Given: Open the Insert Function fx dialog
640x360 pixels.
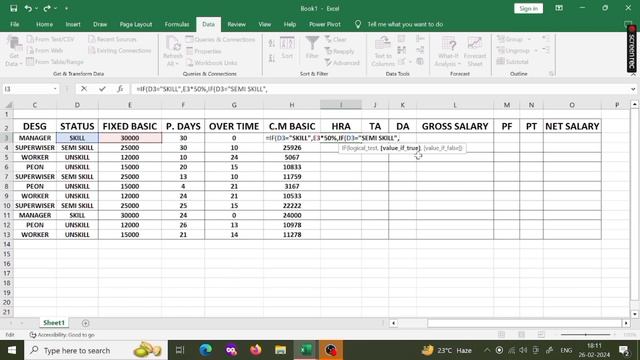Looking at the screenshot, I should click(x=120, y=89).
